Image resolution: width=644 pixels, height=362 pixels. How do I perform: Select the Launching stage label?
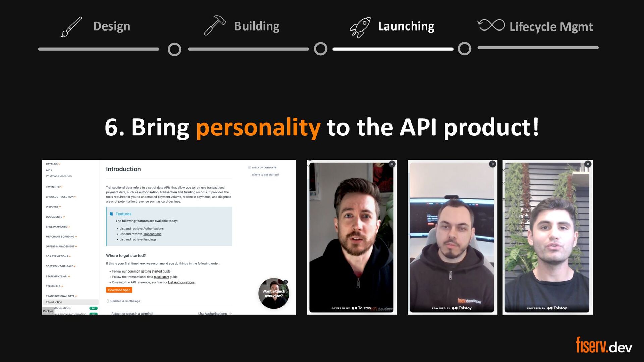click(406, 26)
